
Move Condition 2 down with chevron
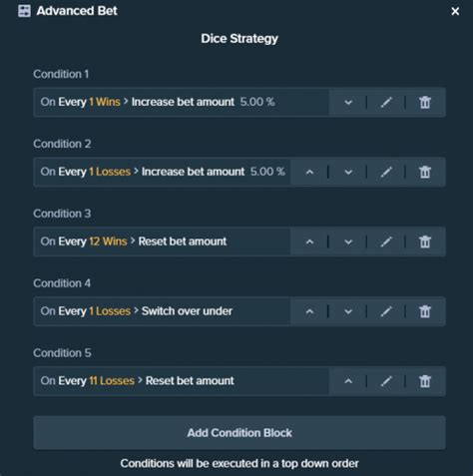(348, 172)
